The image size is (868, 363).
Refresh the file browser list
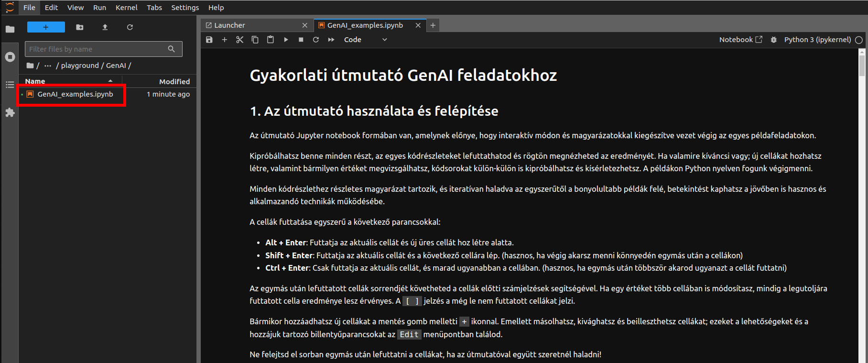pyautogui.click(x=130, y=27)
